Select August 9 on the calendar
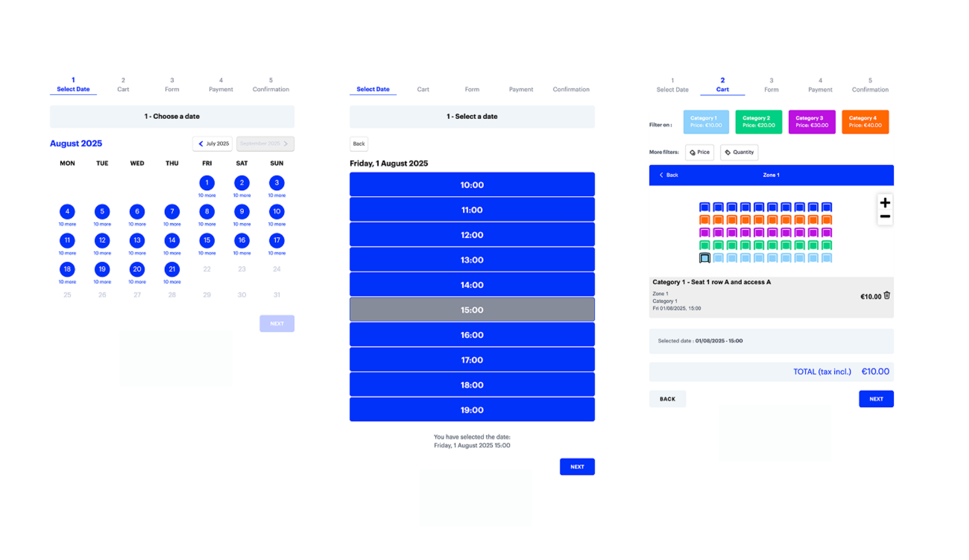Image resolution: width=969 pixels, height=560 pixels. pyautogui.click(x=242, y=211)
